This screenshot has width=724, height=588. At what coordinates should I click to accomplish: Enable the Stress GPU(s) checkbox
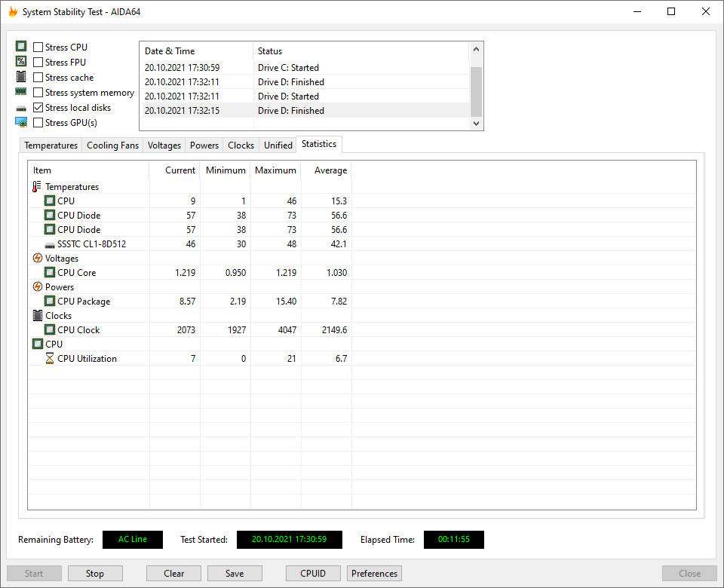(x=38, y=122)
